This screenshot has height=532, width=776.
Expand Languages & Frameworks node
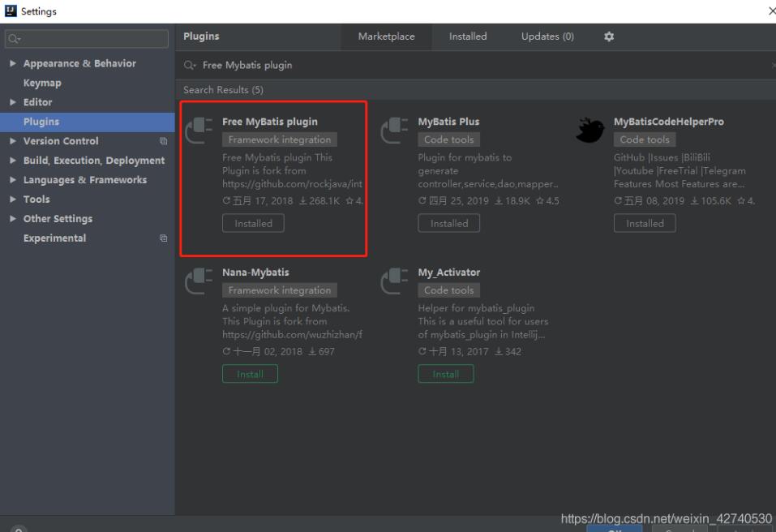tap(13, 180)
